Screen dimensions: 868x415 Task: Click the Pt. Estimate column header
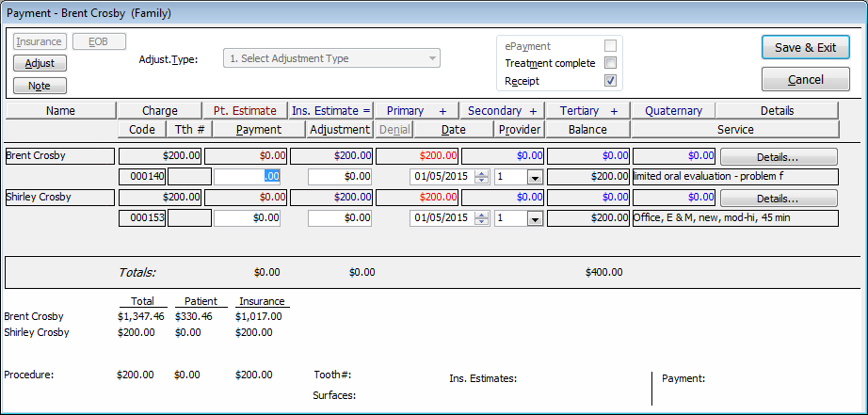click(246, 111)
